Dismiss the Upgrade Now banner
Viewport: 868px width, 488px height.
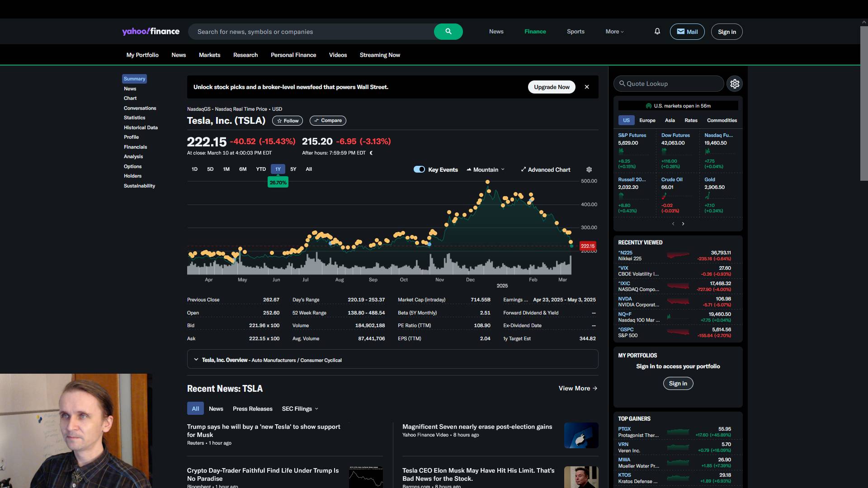point(587,87)
